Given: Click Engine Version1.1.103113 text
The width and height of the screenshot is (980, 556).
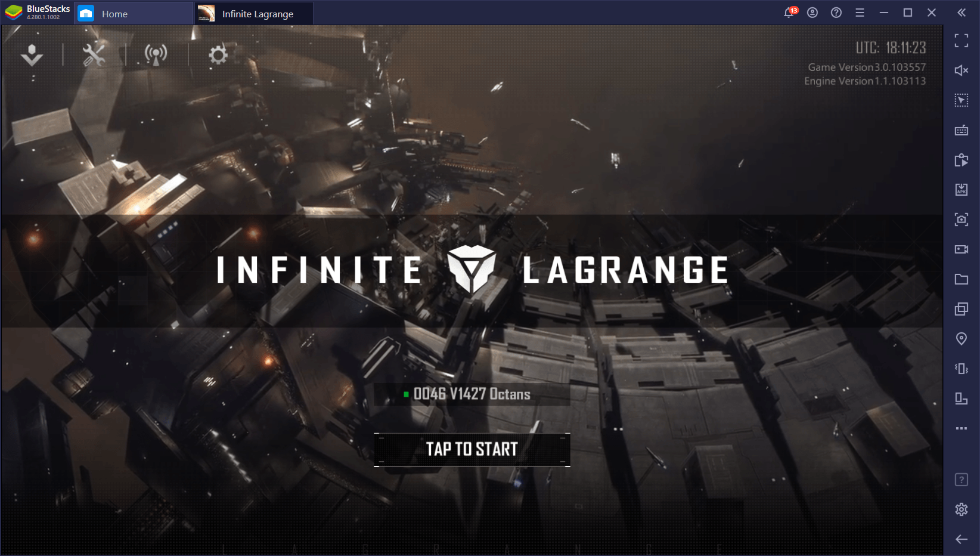Looking at the screenshot, I should pos(865,81).
